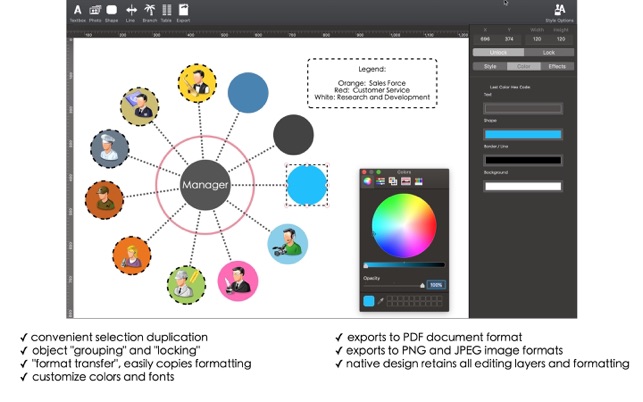643x402 pixels.
Task: Click the X position field
Action: (485, 39)
